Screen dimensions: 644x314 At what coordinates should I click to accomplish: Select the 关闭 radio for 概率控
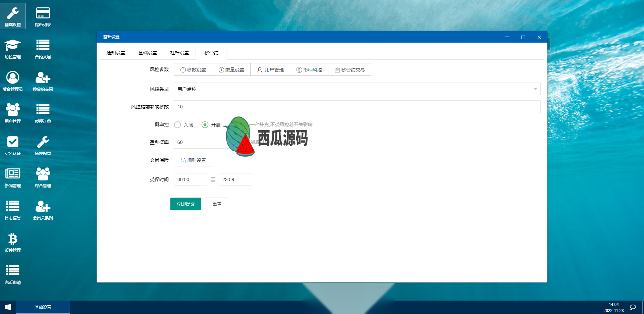coord(177,125)
